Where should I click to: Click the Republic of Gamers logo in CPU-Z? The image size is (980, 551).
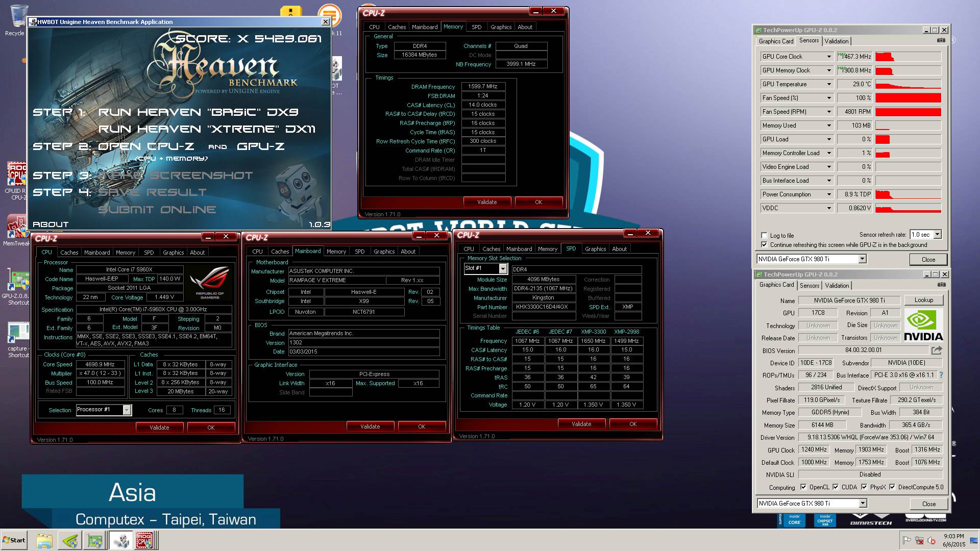click(209, 282)
